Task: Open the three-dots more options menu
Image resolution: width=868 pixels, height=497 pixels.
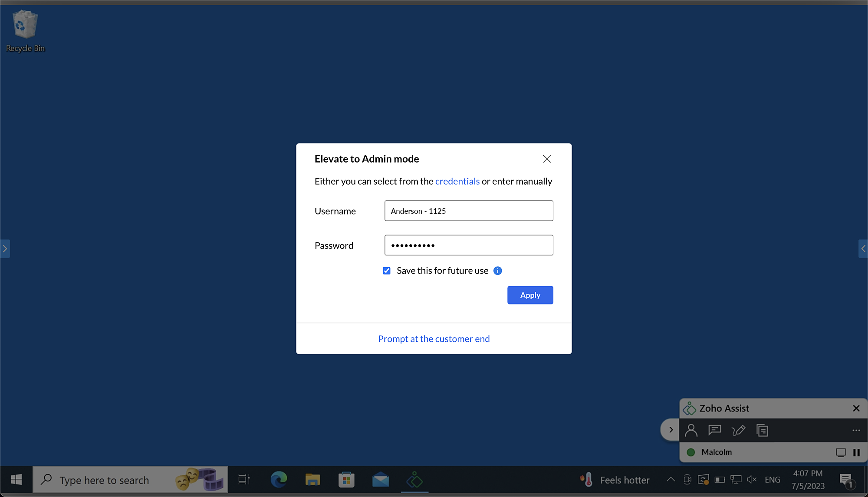Action: [856, 430]
